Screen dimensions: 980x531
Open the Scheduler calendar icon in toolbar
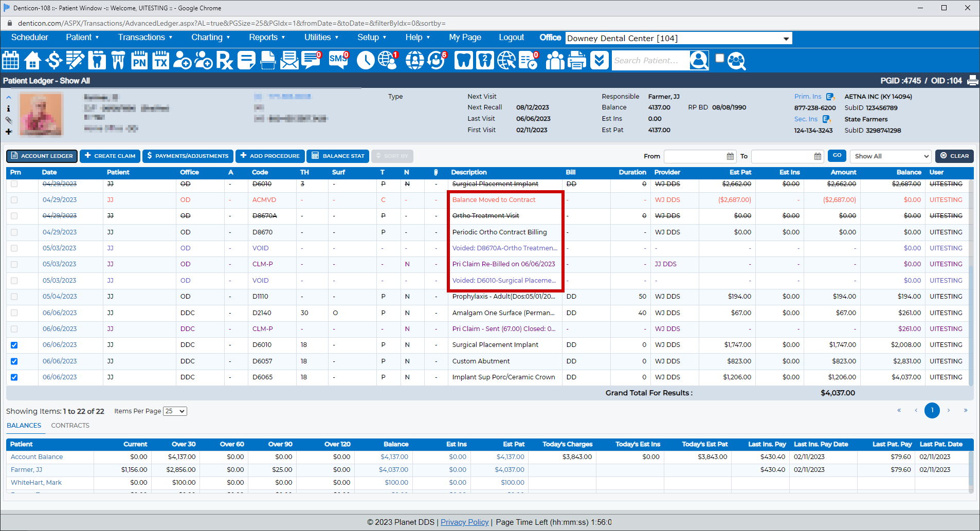coord(11,61)
